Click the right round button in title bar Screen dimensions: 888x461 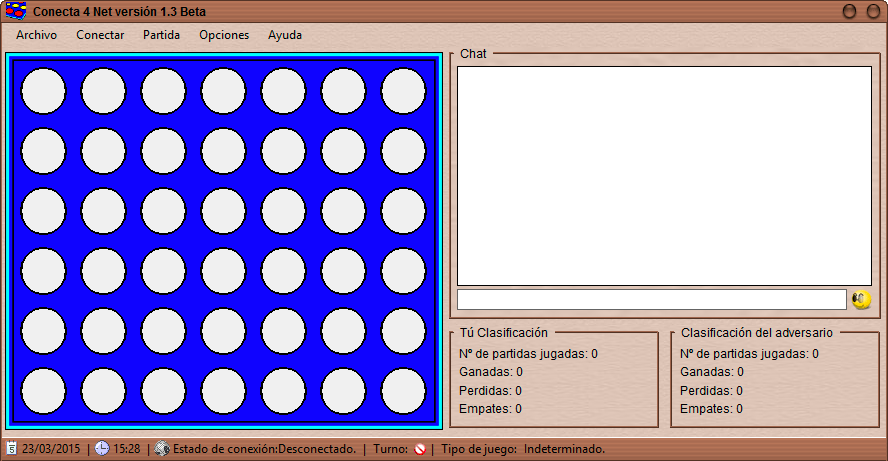872,11
